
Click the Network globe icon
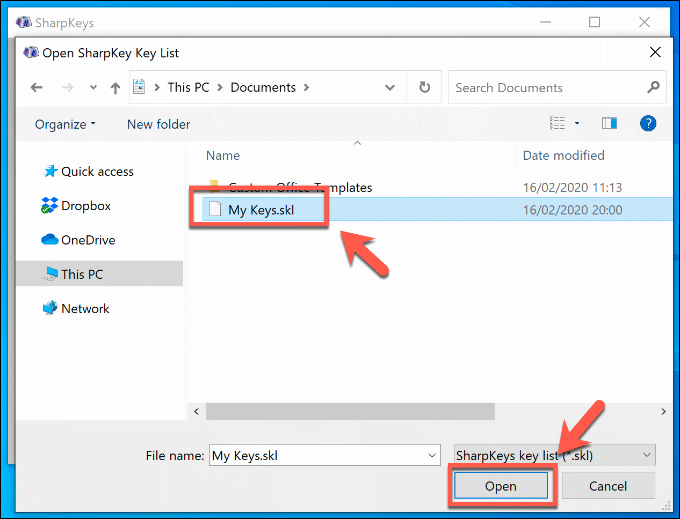tap(50, 308)
